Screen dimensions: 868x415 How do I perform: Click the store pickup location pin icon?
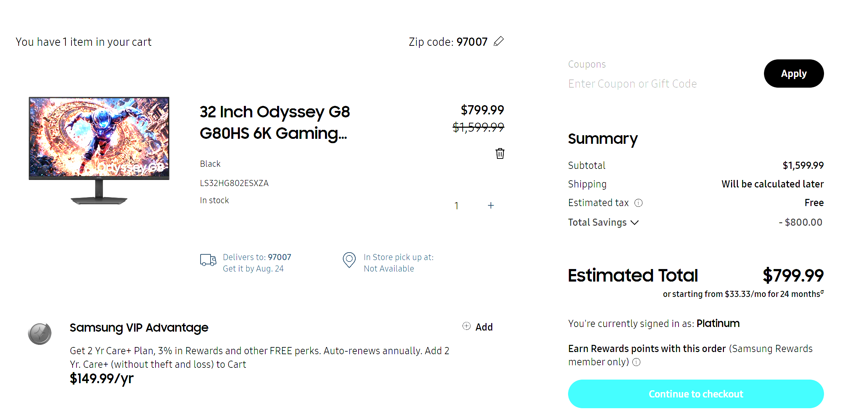click(349, 260)
